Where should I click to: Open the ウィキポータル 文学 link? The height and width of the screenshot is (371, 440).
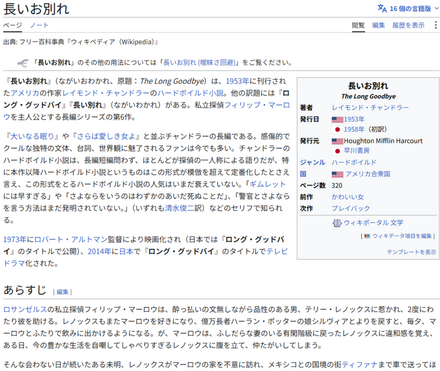coord(373,223)
